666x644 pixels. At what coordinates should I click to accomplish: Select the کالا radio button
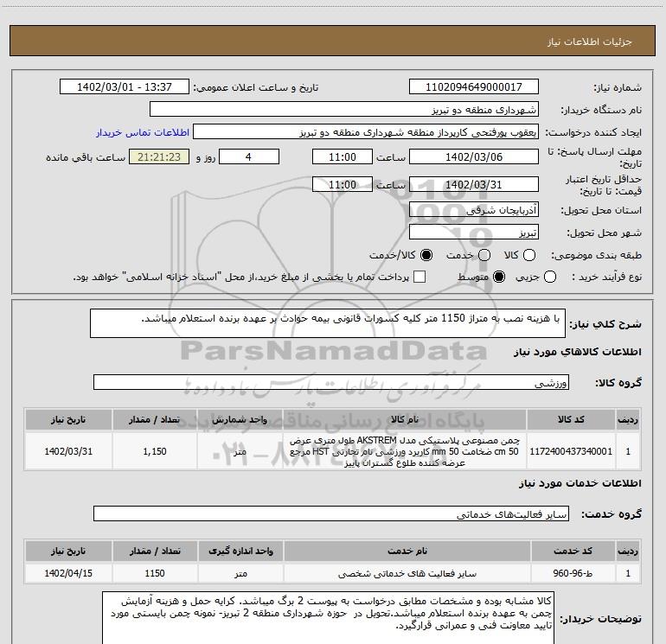click(529, 255)
